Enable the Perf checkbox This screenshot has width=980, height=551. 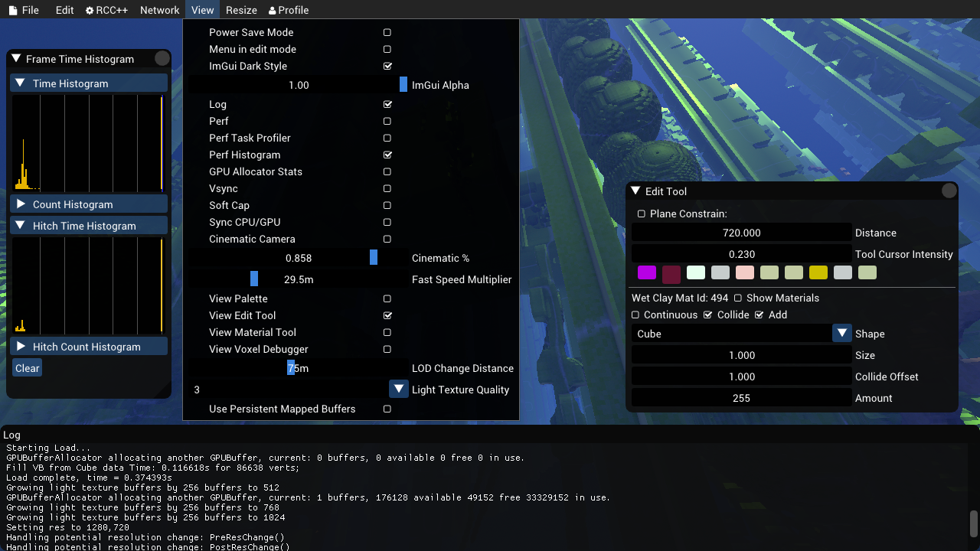point(387,122)
